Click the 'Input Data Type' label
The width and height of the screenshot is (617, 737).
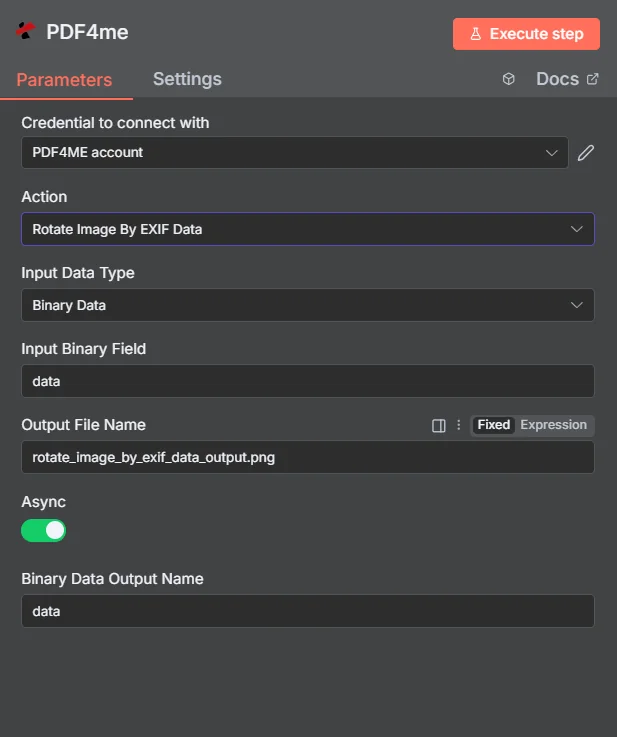78,273
